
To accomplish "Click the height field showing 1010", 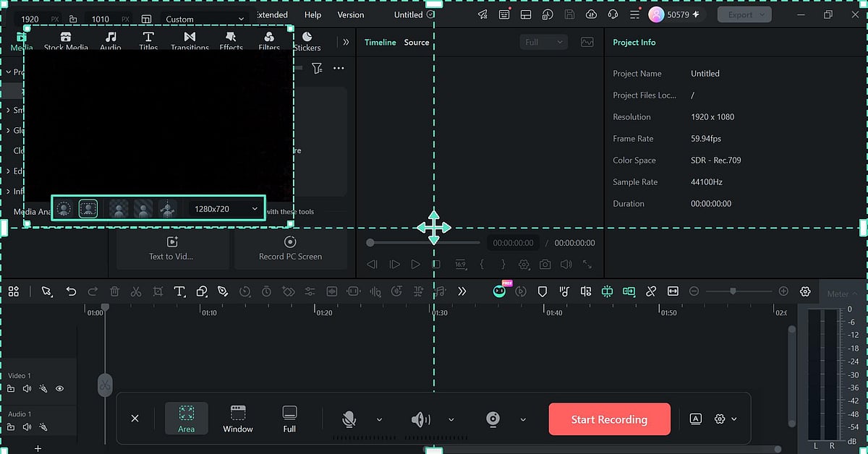I will pyautogui.click(x=101, y=20).
